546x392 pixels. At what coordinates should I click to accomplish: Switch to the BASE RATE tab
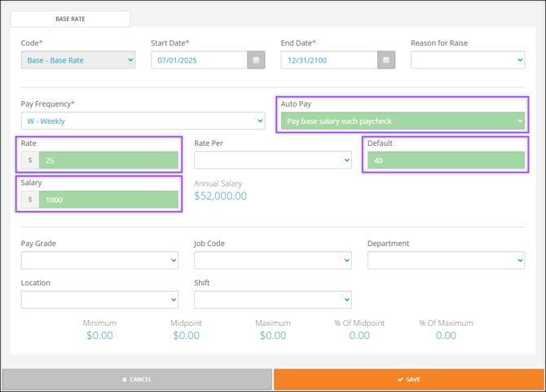pos(70,19)
